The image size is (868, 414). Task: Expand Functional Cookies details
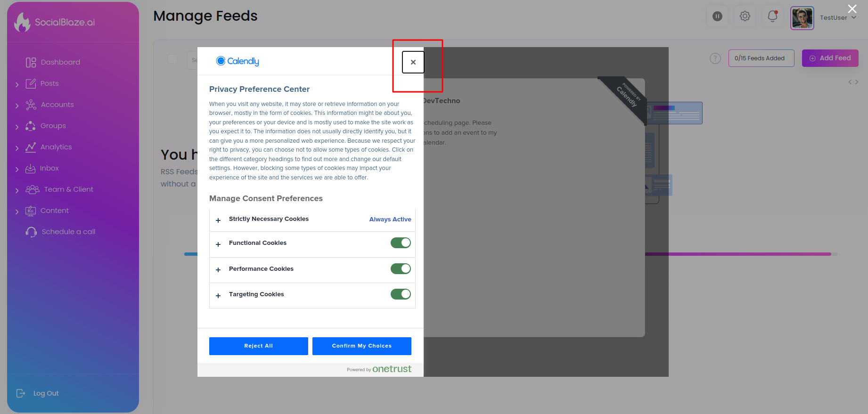coord(218,244)
